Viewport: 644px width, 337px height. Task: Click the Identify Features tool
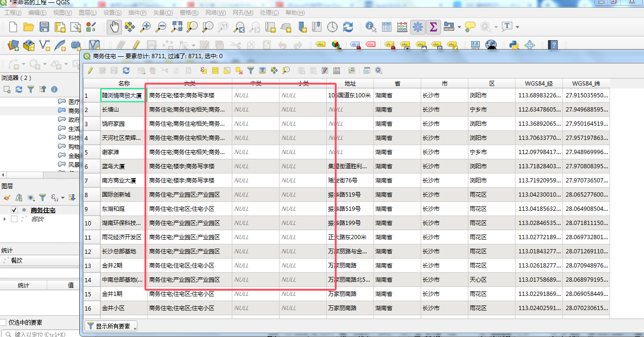(371, 27)
